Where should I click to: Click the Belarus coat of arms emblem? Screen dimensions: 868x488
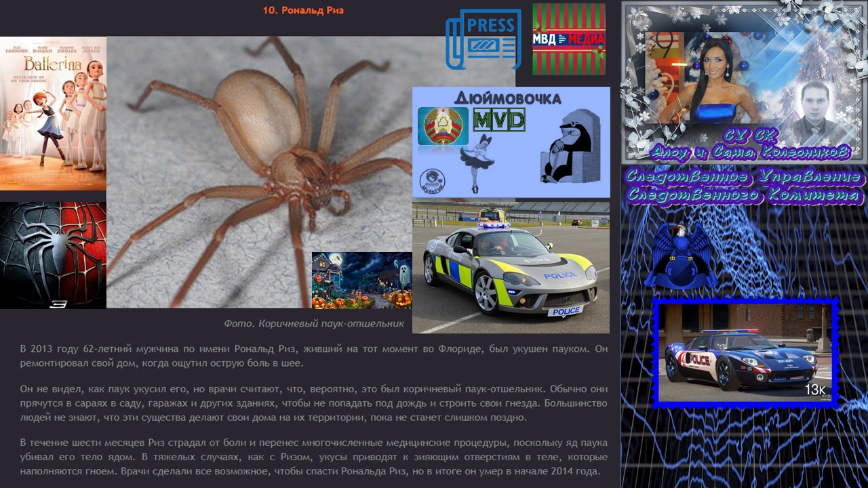pyautogui.click(x=443, y=125)
